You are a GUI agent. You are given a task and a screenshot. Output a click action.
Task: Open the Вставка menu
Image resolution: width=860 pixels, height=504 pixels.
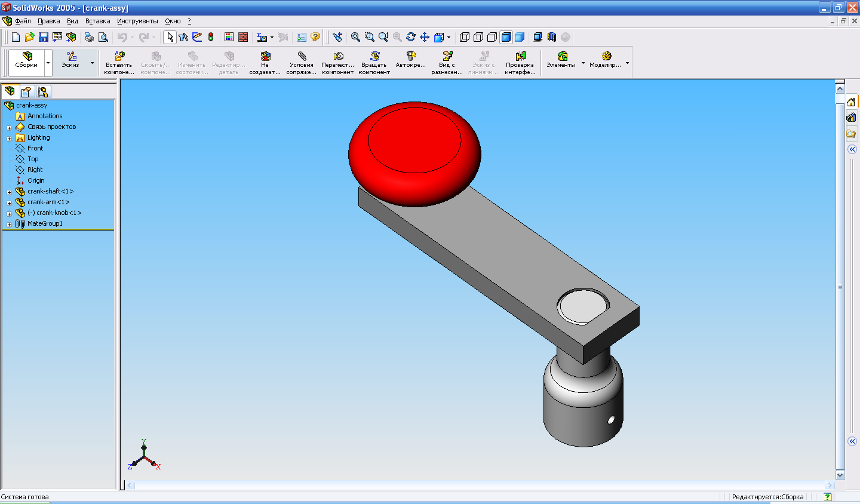point(97,21)
